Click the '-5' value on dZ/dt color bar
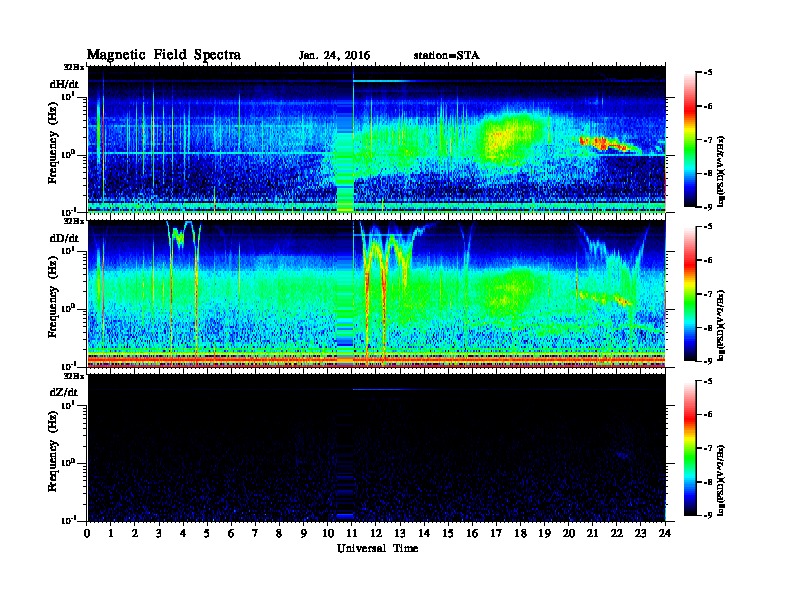This screenshot has width=792, height=612. [707, 381]
